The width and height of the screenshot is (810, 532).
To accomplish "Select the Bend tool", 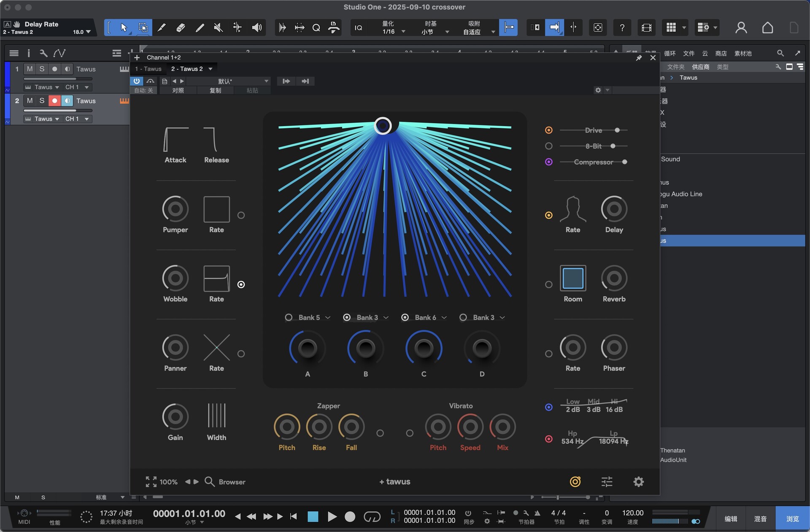I will point(238,28).
